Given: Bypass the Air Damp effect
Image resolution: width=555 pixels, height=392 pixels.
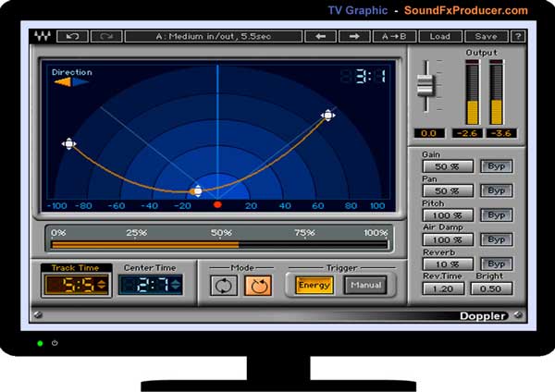Looking at the screenshot, I should point(496,239).
